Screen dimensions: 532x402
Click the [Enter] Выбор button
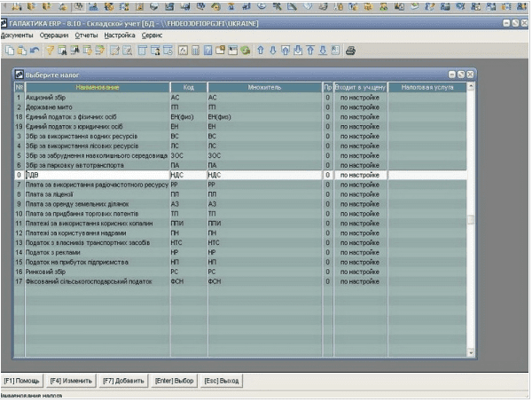tap(174, 381)
